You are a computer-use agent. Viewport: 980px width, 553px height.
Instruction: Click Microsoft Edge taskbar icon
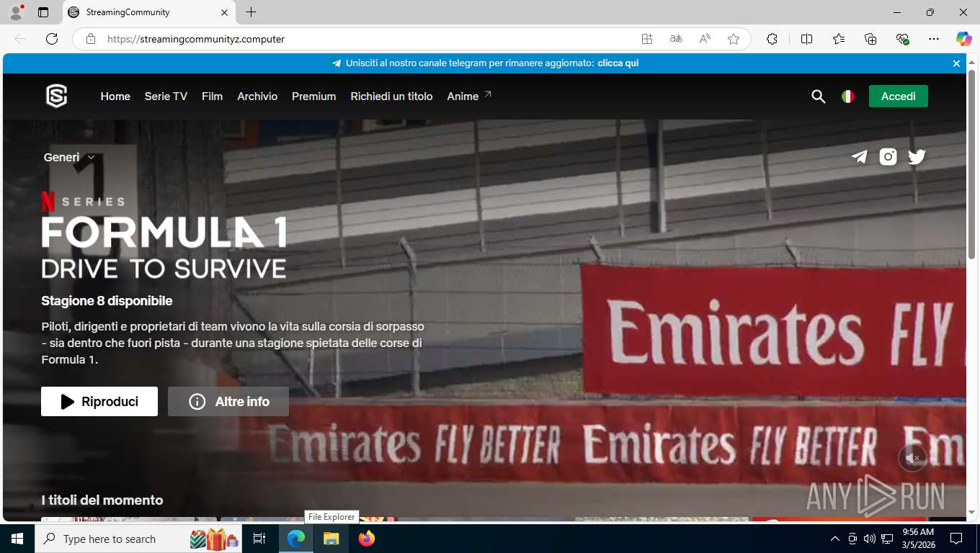click(296, 539)
